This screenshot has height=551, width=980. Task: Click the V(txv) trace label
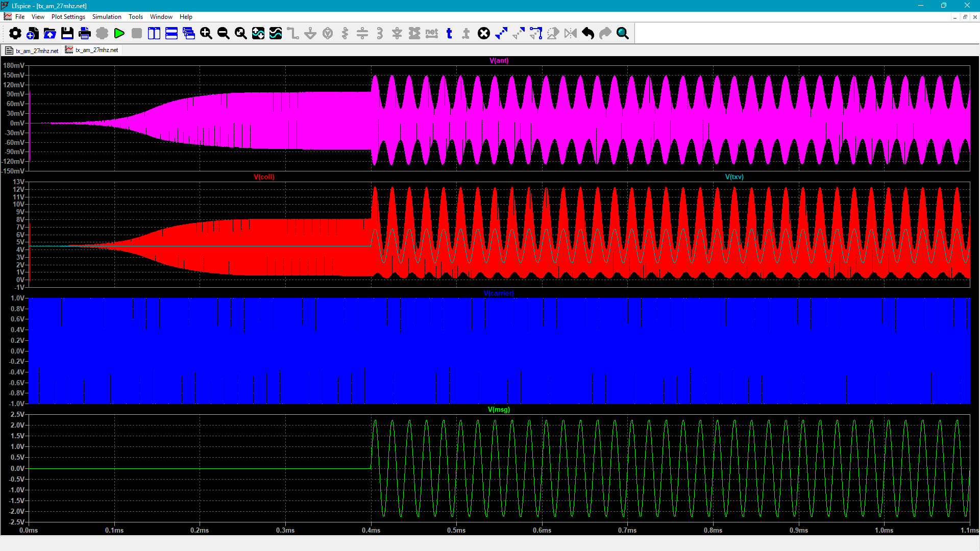734,177
